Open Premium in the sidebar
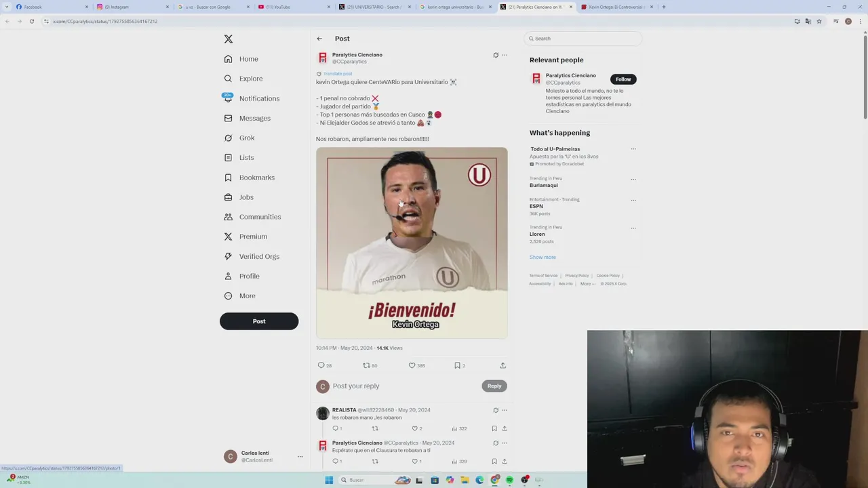The width and height of the screenshot is (868, 488). (245, 237)
